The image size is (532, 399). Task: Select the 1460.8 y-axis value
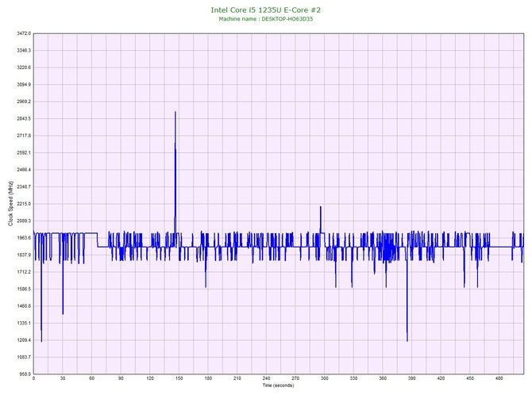point(24,306)
